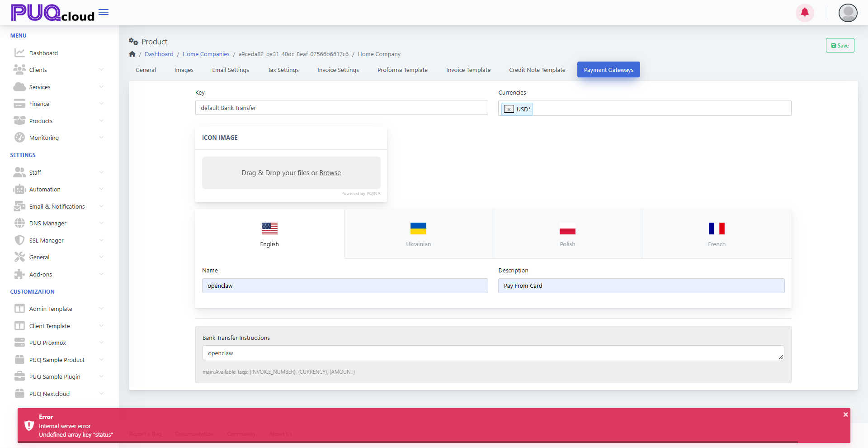Open the Email Settings tab
This screenshot has width=868, height=448.
click(x=231, y=70)
